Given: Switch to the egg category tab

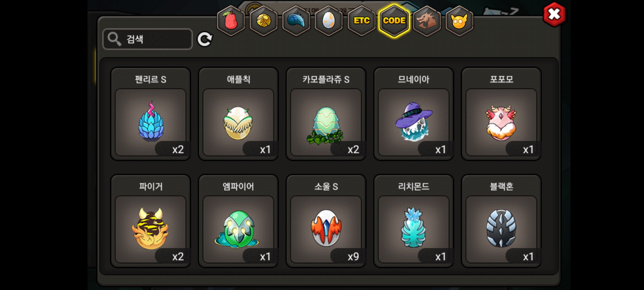Looking at the screenshot, I should tap(329, 21).
